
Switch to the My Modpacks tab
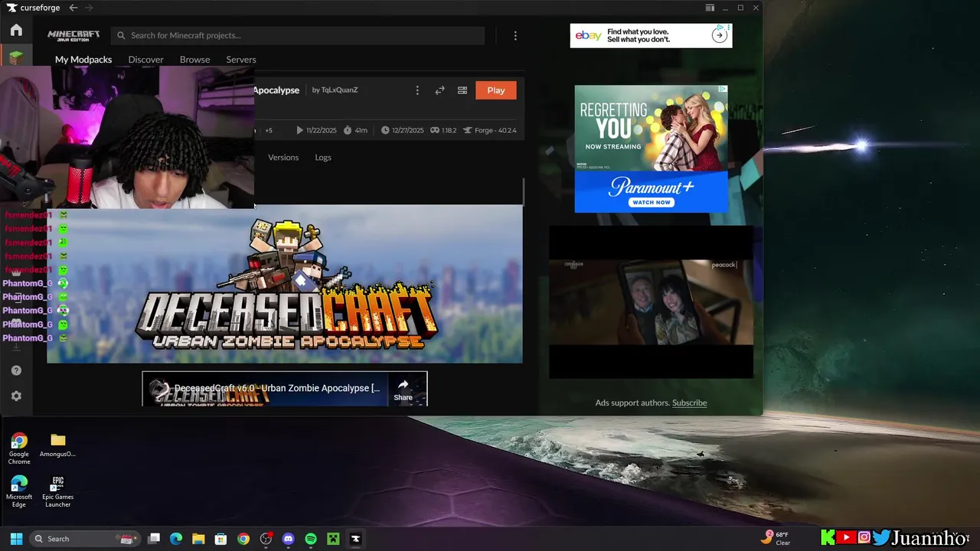tap(83, 60)
